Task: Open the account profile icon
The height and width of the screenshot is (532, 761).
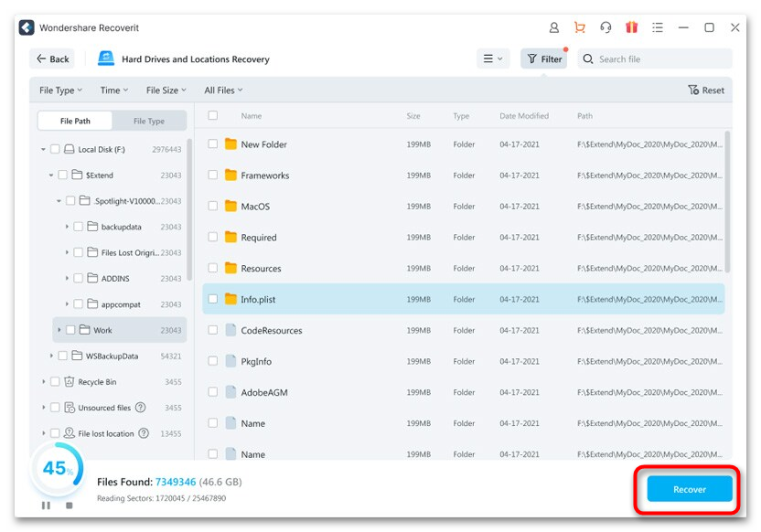Action: click(553, 27)
